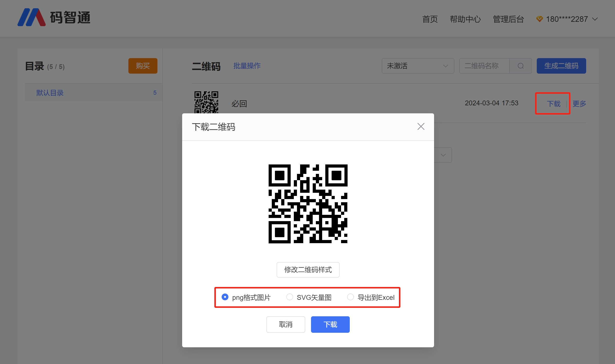This screenshot has width=615, height=364.
Task: Click the VIP diamond icon beside phone number
Action: (x=539, y=19)
